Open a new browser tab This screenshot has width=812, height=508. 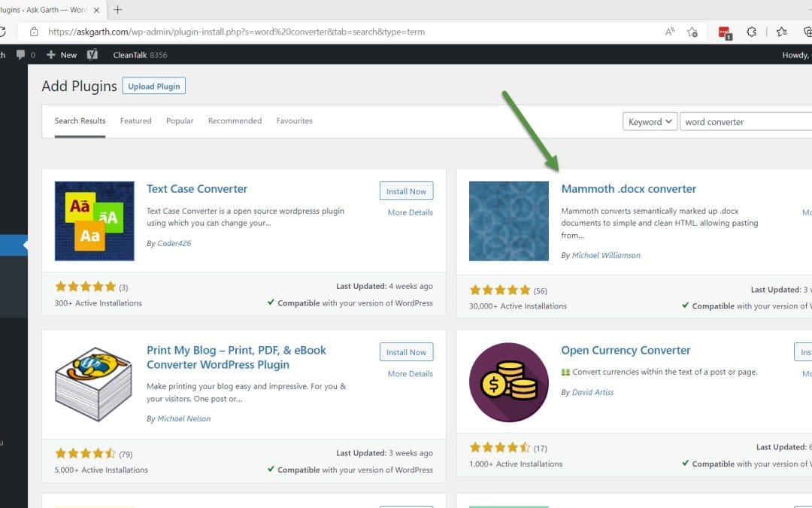click(117, 10)
